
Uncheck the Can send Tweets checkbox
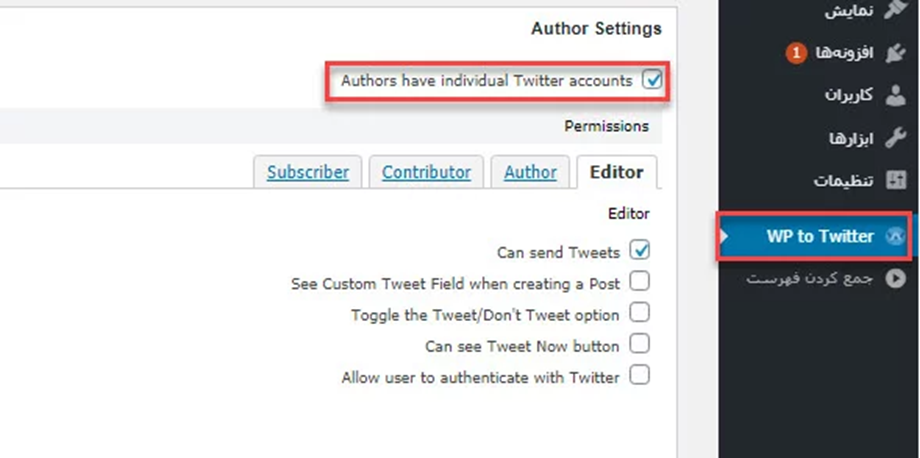click(x=640, y=250)
